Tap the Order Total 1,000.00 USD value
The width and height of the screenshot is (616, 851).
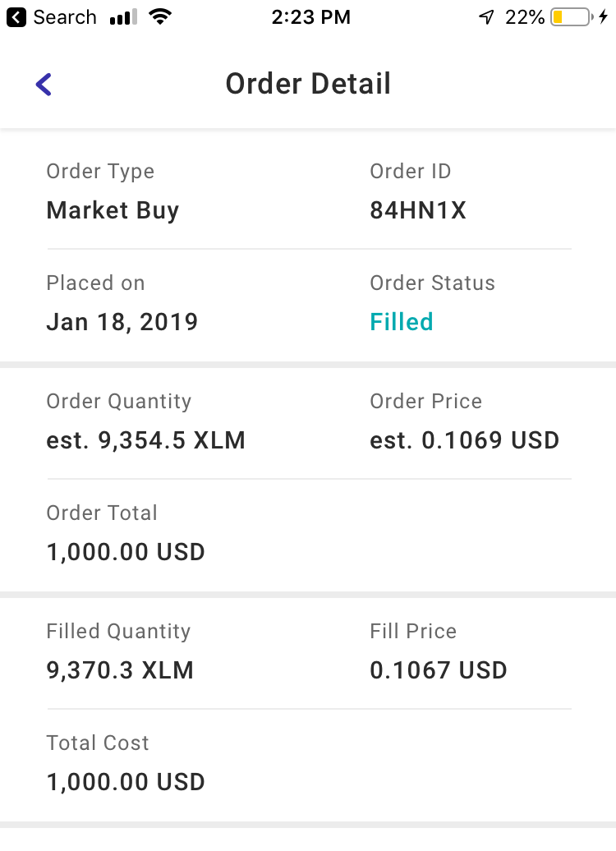(x=126, y=552)
